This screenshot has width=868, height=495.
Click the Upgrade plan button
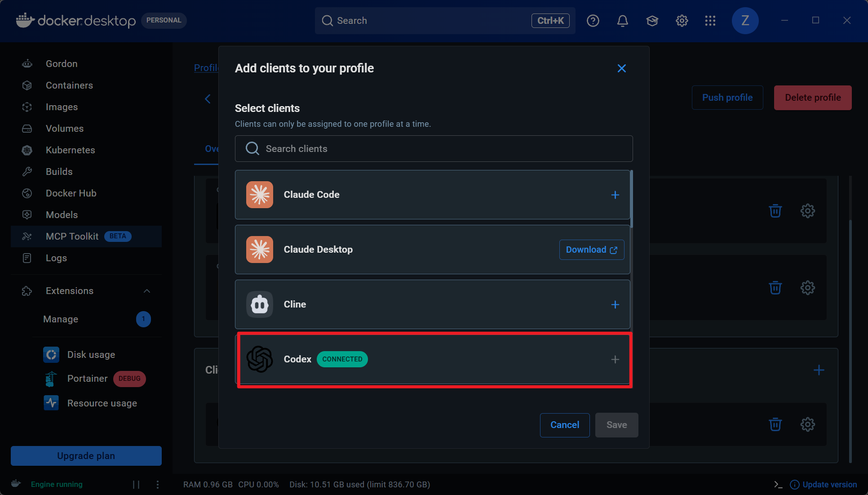pyautogui.click(x=86, y=456)
